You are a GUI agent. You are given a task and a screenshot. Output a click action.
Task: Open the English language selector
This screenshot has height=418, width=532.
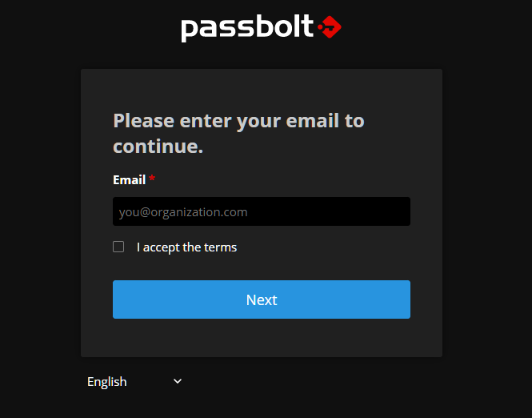pos(134,382)
